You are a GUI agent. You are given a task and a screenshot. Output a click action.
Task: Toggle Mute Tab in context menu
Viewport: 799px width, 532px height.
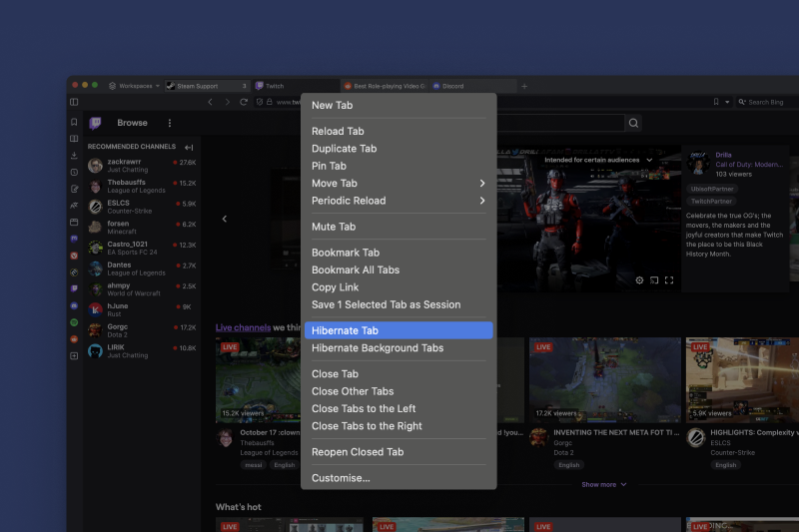pyautogui.click(x=399, y=227)
